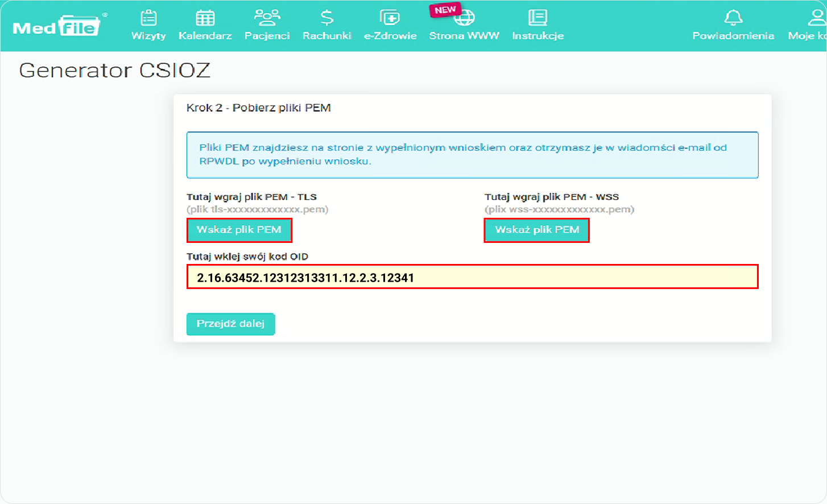Choose the WSS file with Wskaż plik PEM
Screen dimensions: 827x504
point(536,230)
